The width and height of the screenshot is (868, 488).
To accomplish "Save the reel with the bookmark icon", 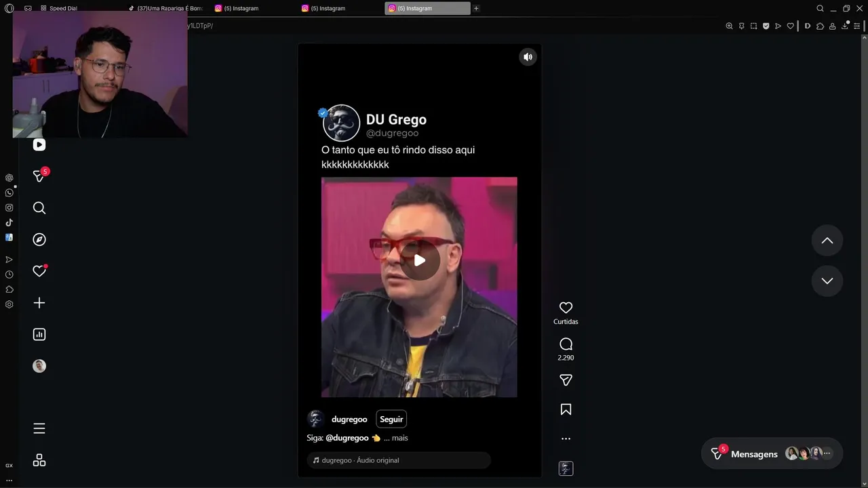I will (x=566, y=409).
